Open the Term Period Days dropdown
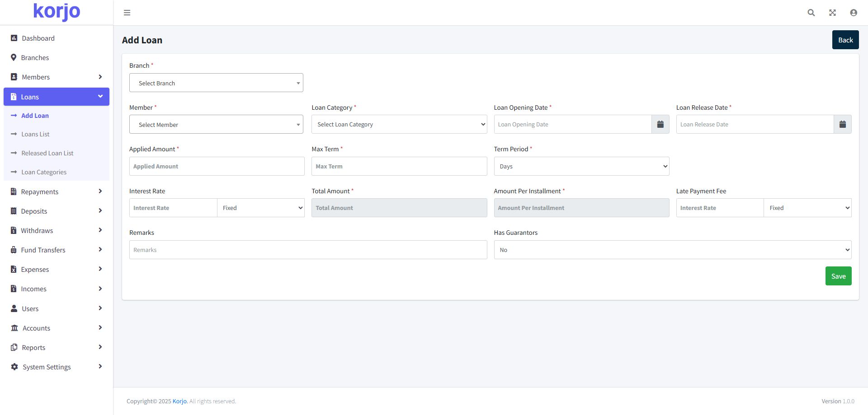 581,167
